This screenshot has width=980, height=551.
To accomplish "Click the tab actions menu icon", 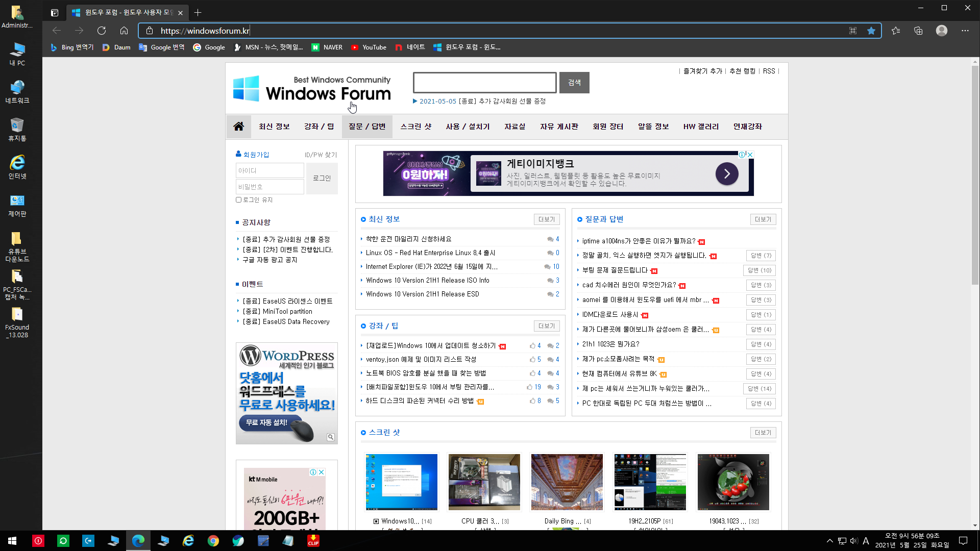I will [x=55, y=12].
